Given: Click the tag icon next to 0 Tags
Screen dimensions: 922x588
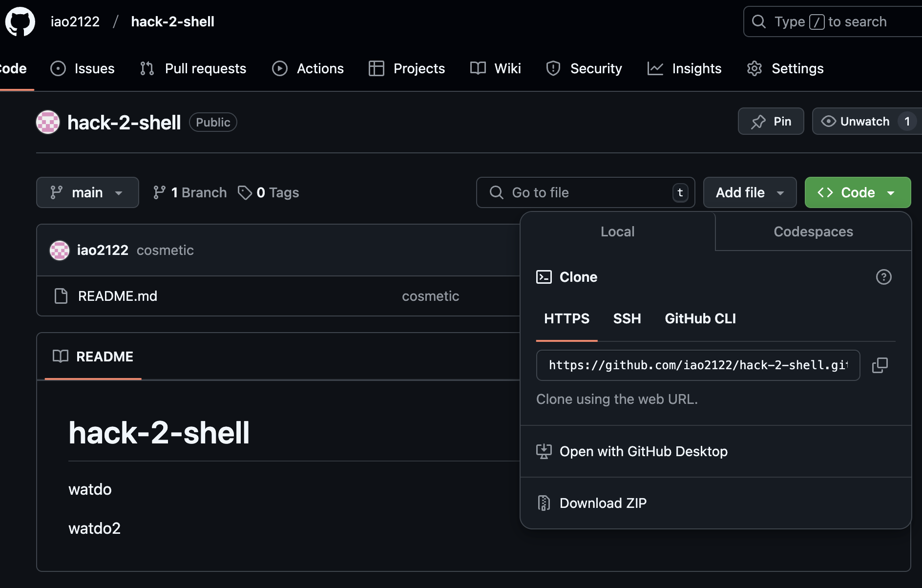Looking at the screenshot, I should pos(245,192).
